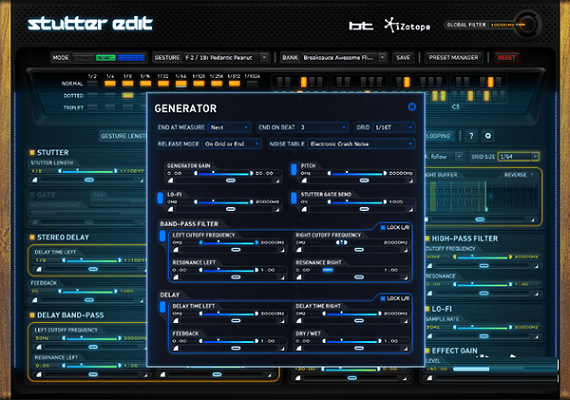Select the Dotted 1/8 stutter value cell
This screenshot has height=400, width=570.
pos(128,96)
